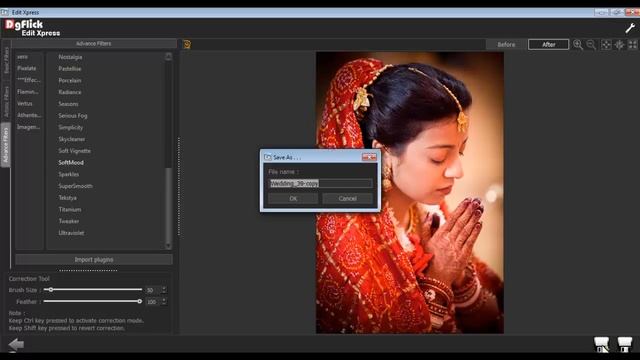Click the Edit Xpress title bar icon

(x=5, y=12)
